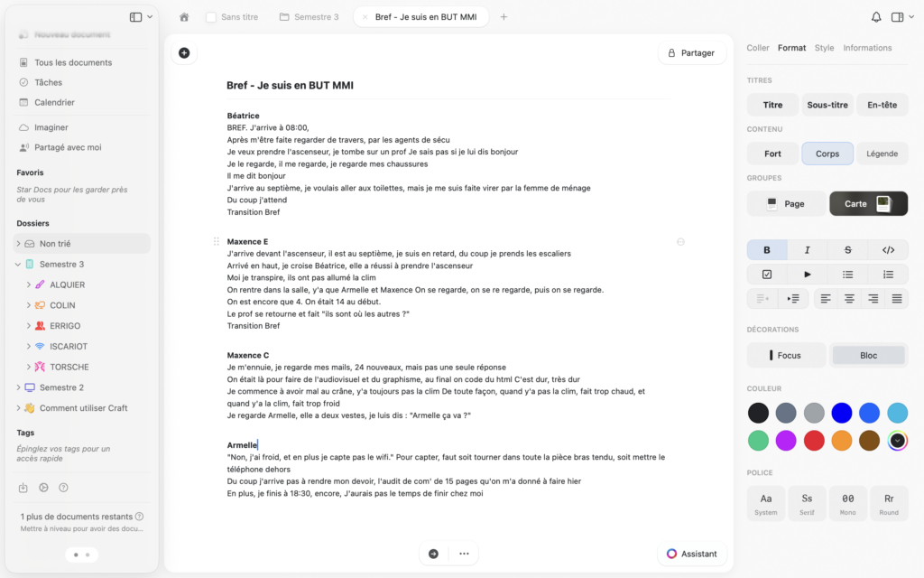
Task: Apply inline code formatting
Action: pyautogui.click(x=888, y=250)
